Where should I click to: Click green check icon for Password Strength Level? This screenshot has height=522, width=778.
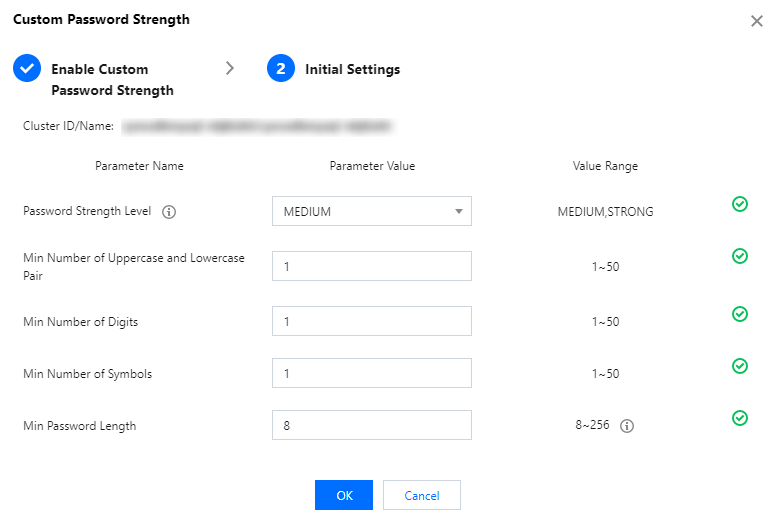click(x=740, y=204)
